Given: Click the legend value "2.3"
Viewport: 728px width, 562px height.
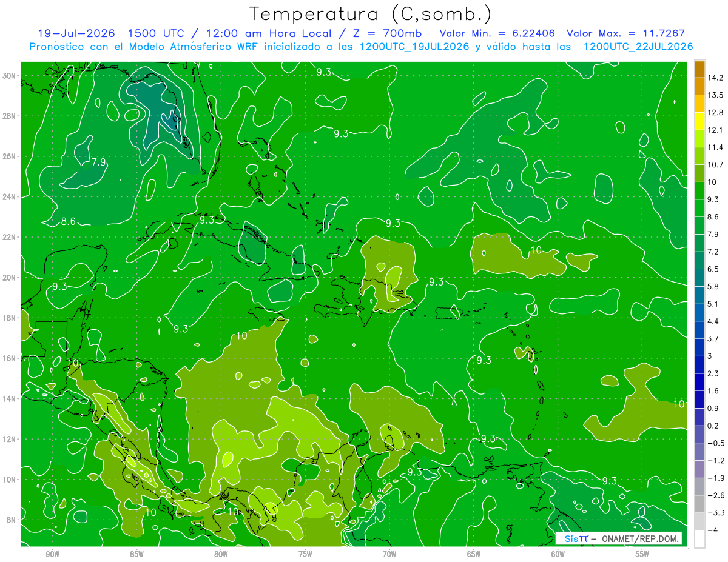Looking at the screenshot, I should pos(713,373).
